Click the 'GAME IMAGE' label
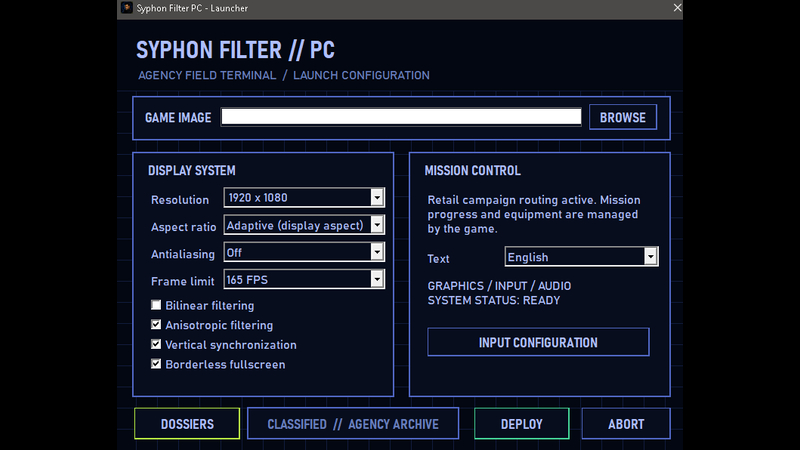This screenshot has height=450, width=800. pos(178,118)
